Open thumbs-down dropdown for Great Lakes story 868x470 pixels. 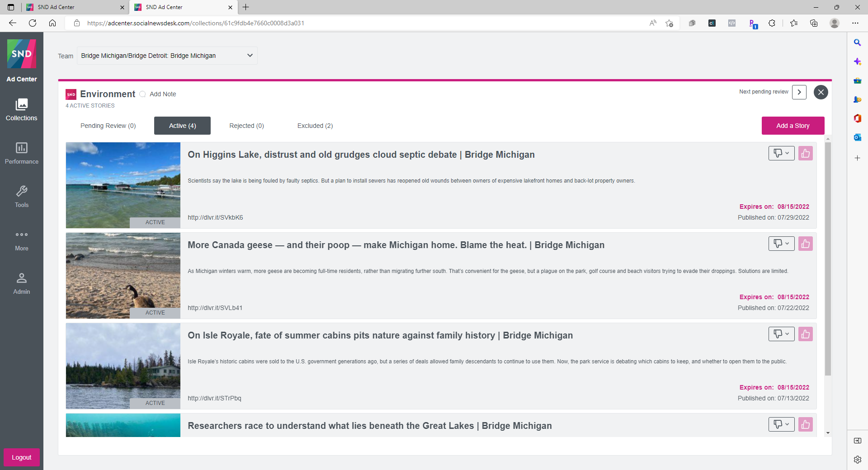coord(781,424)
